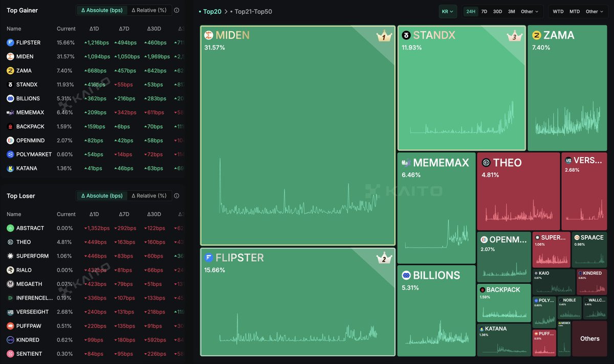Click the MEMEMAX logo in Top Gainer list
Viewport: 614px width, 364px height.
click(10, 112)
